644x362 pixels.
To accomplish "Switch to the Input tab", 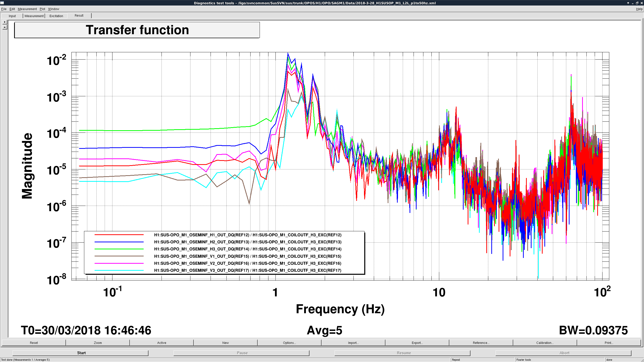I will (12, 16).
